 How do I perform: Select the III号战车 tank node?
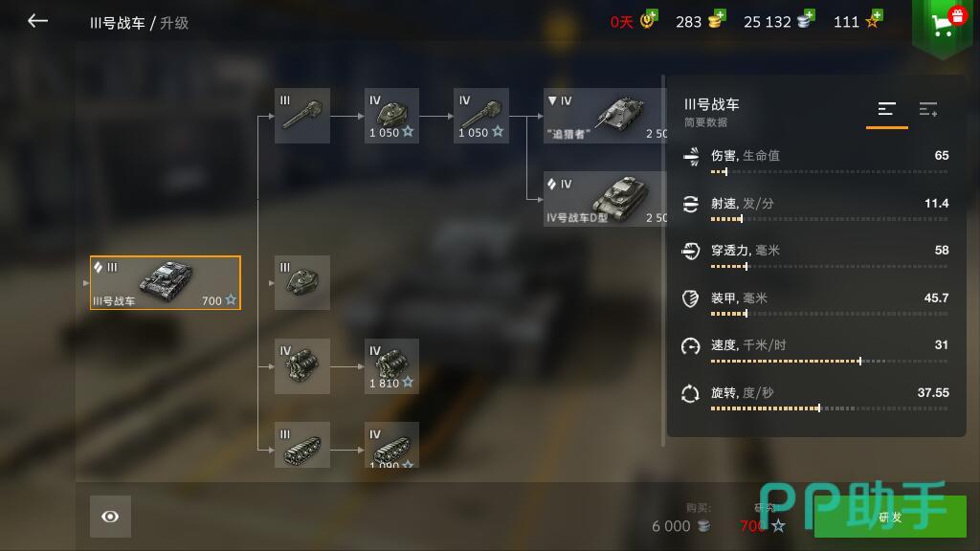coord(165,282)
